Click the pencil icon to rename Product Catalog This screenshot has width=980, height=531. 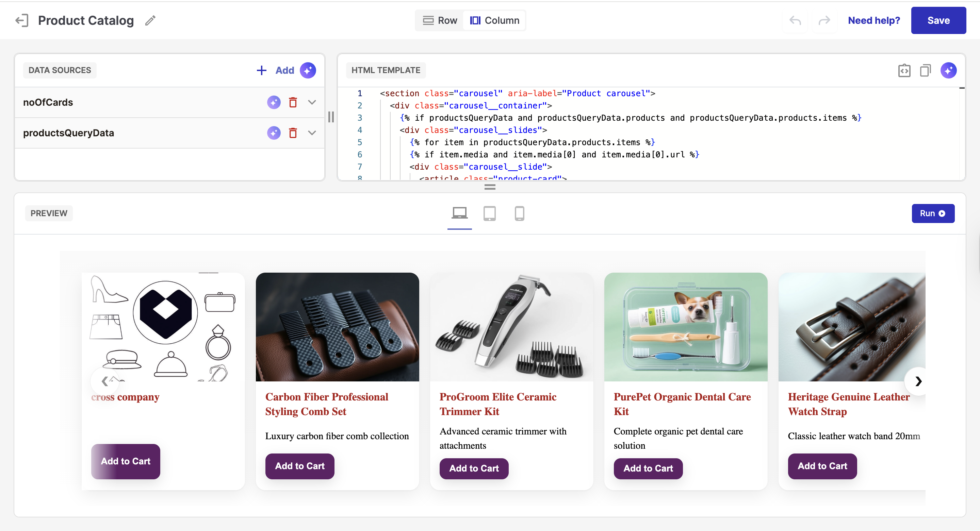coord(150,20)
